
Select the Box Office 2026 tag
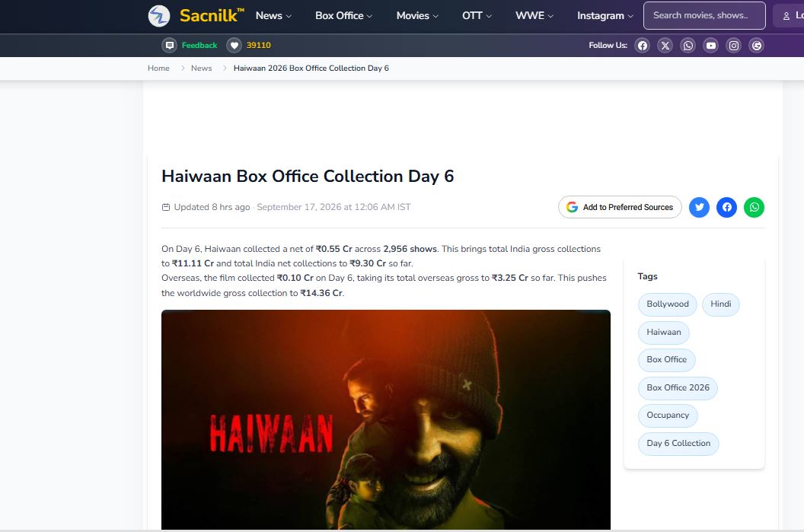tap(678, 388)
